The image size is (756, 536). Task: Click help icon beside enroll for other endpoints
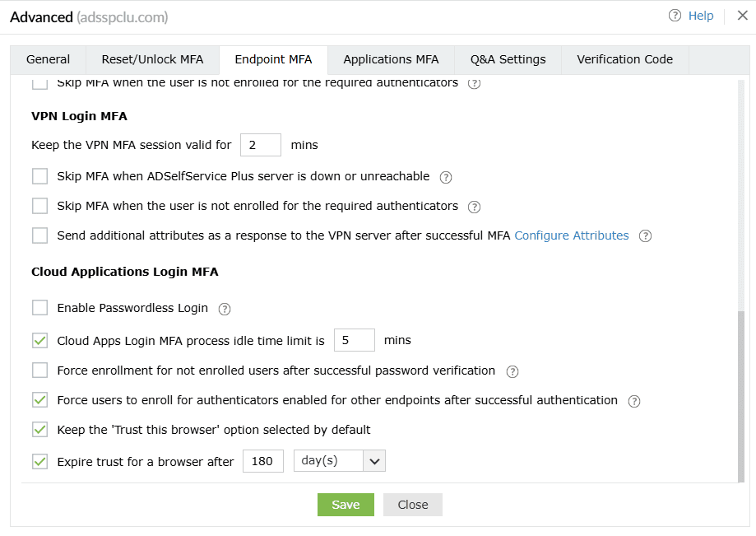[634, 402]
